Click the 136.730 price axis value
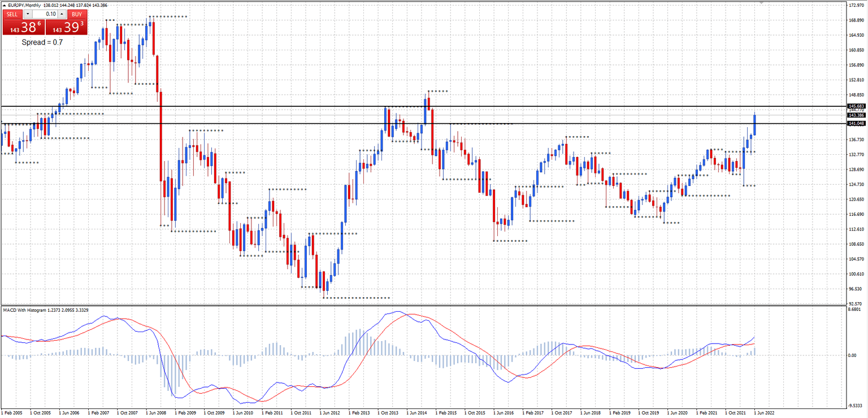Image resolution: width=868 pixels, height=418 pixels. [x=857, y=140]
